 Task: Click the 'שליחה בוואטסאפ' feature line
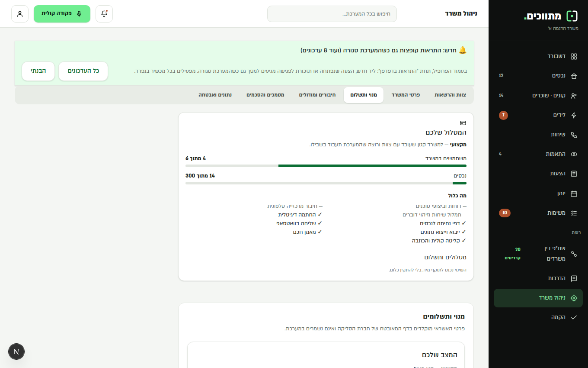(x=299, y=223)
